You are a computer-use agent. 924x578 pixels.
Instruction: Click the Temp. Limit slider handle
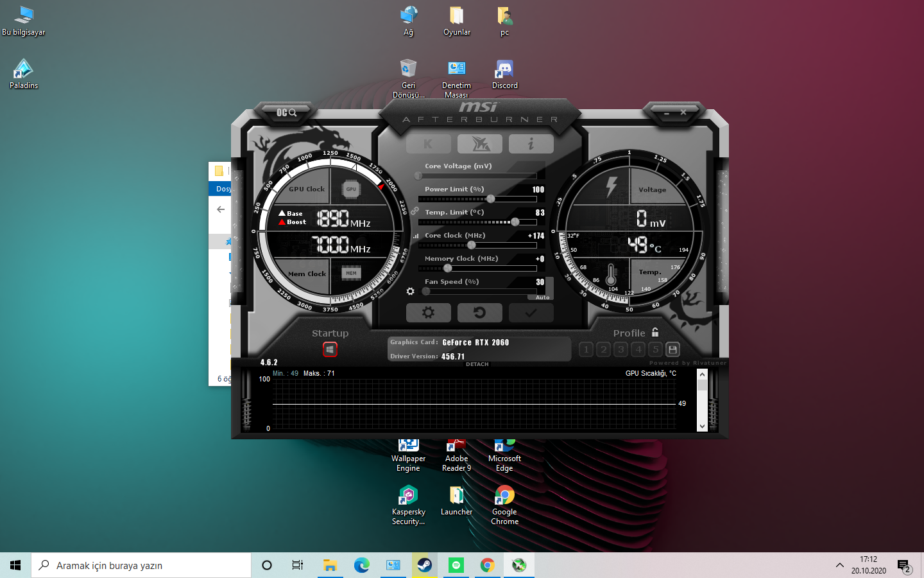tap(515, 222)
